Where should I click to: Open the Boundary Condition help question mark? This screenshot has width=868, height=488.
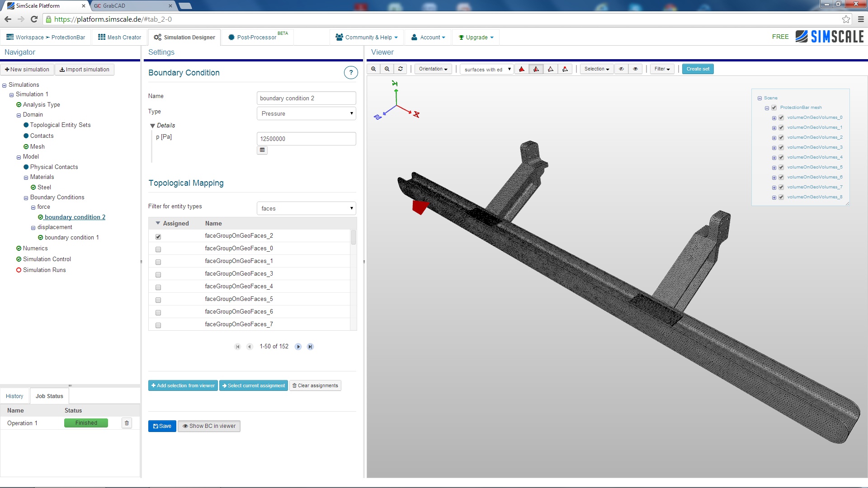(x=351, y=73)
